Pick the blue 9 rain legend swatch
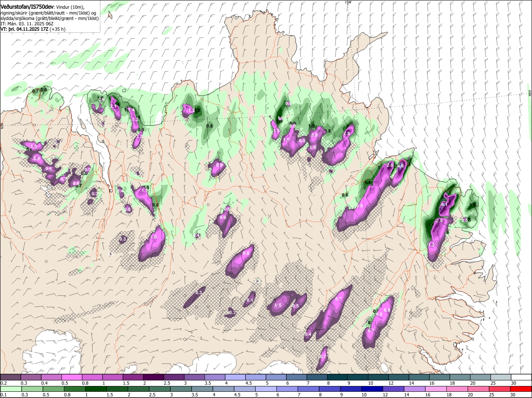 [351, 388]
